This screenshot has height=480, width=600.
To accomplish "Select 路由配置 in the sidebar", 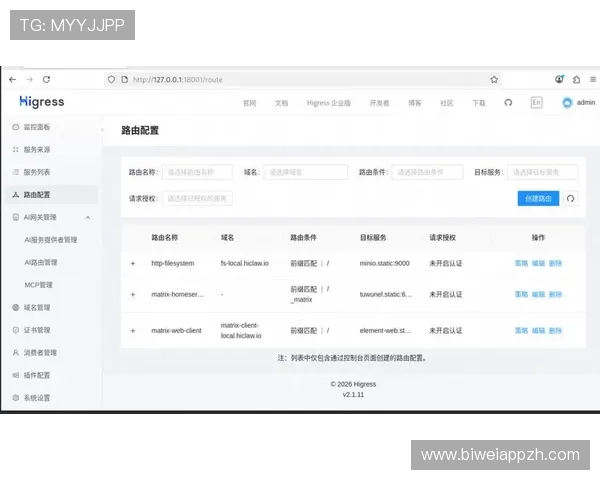I will coord(52,195).
